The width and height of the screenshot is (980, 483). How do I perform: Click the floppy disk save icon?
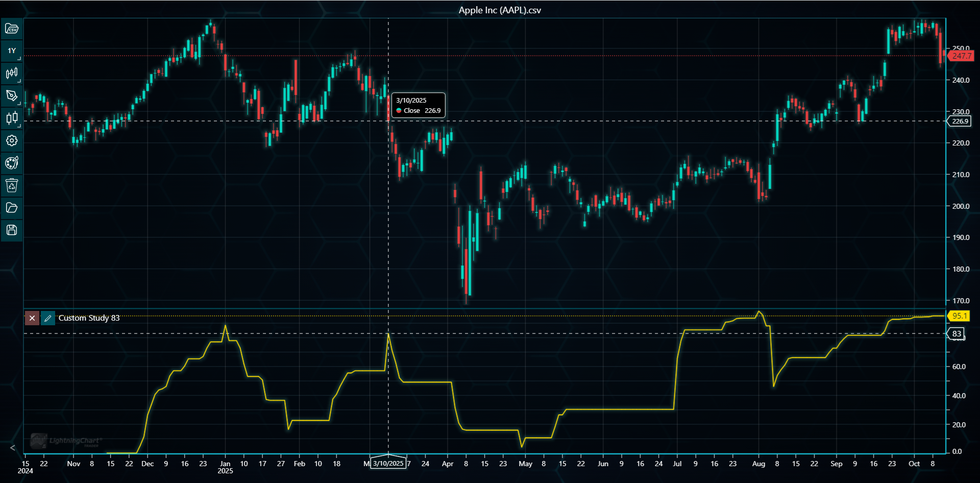click(12, 230)
